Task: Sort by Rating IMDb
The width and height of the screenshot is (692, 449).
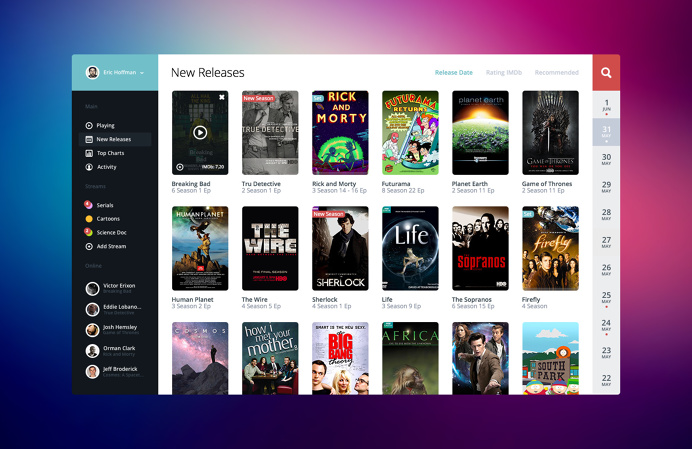Action: click(504, 72)
